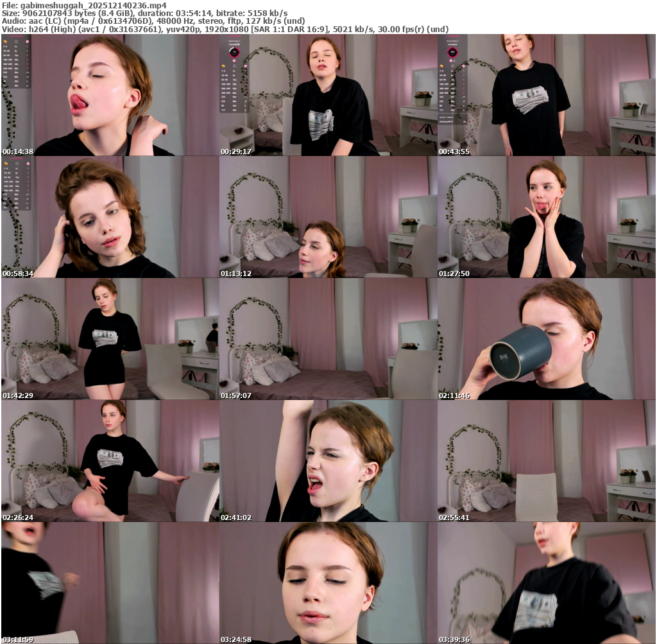The height and width of the screenshot is (644, 657).
Task: Click the empty room frame at 02:55:41
Action: pyautogui.click(x=546, y=461)
